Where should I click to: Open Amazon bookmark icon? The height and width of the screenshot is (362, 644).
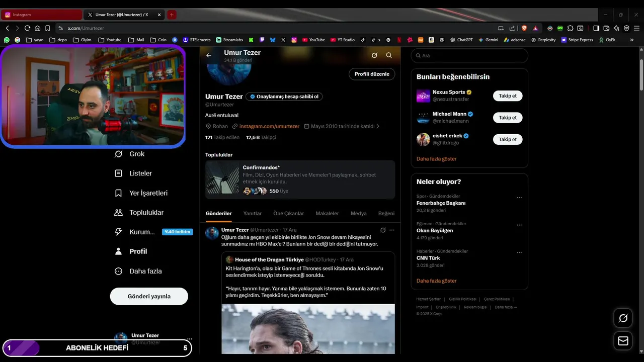431,40
